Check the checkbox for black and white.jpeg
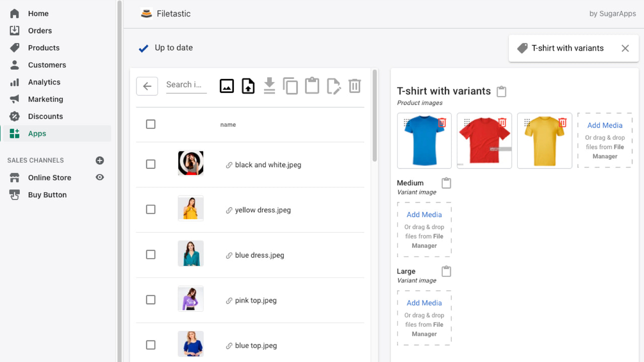The height and width of the screenshot is (362, 644). 150,164
